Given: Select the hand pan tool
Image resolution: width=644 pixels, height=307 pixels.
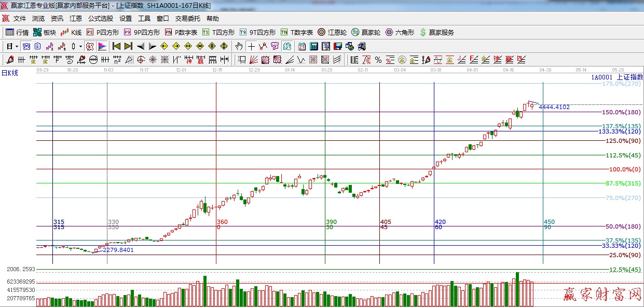Looking at the screenshot, I should 239,46.
